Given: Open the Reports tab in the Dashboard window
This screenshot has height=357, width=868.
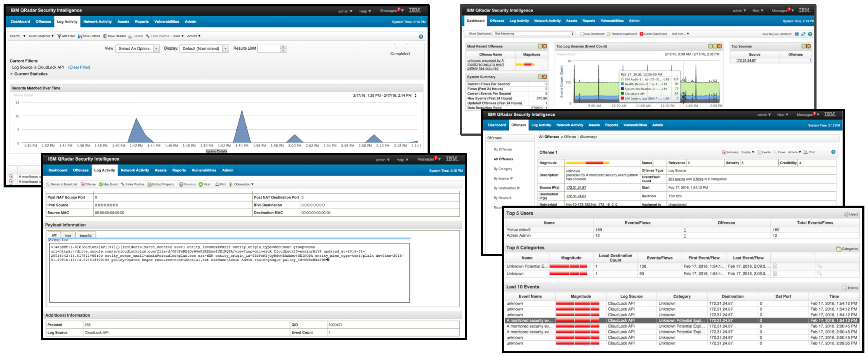Looking at the screenshot, I should 588,21.
